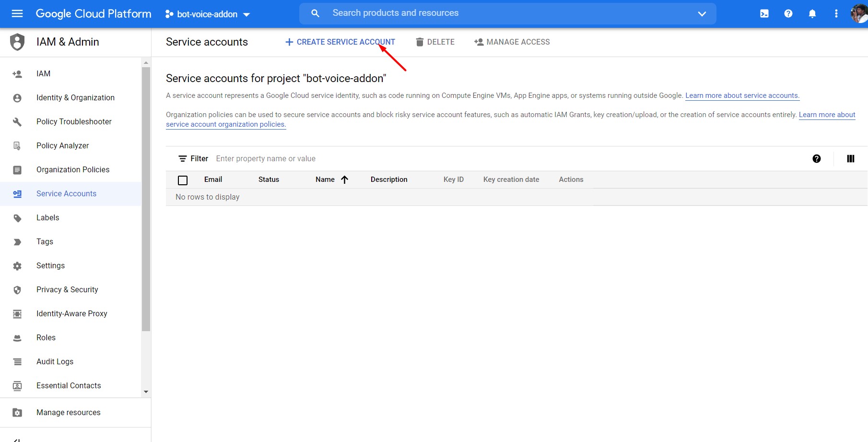Click the Service Accounts sidebar icon
This screenshot has width=868, height=442.
(17, 194)
